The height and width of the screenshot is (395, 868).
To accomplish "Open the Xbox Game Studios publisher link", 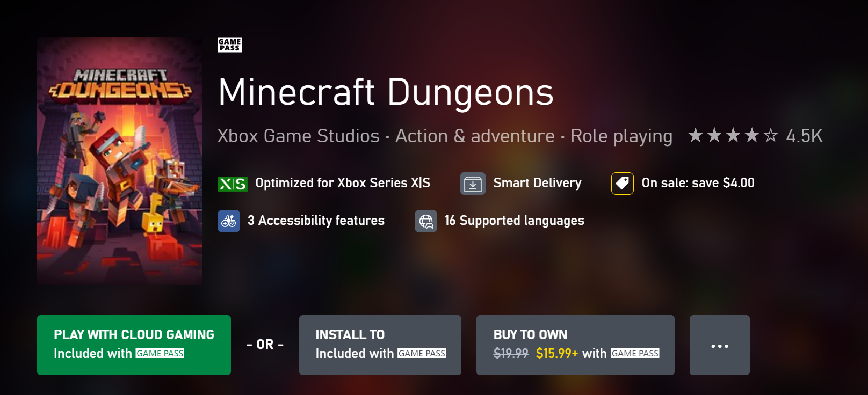I will [x=298, y=136].
